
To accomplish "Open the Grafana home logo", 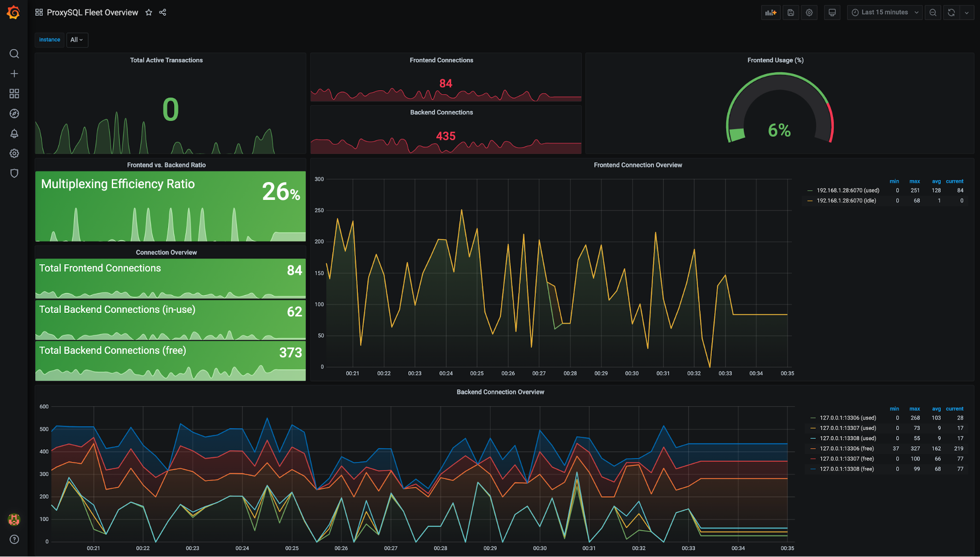I will click(x=14, y=12).
